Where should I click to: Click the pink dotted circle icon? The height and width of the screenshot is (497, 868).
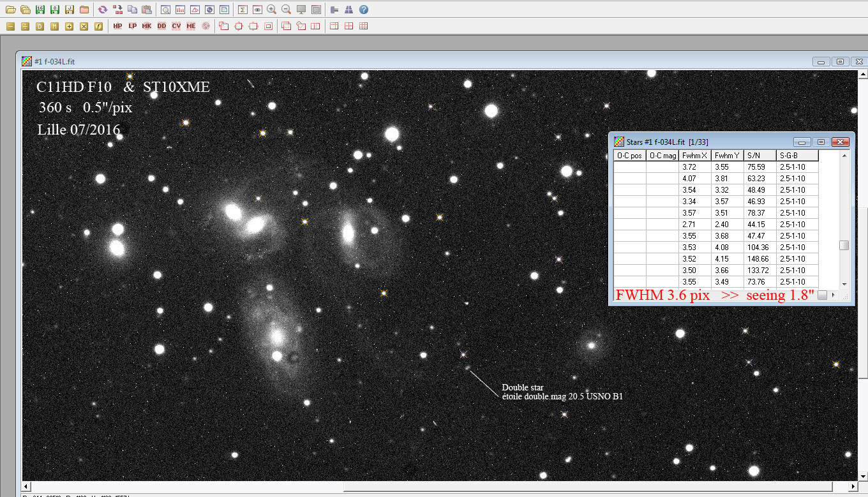click(x=206, y=26)
